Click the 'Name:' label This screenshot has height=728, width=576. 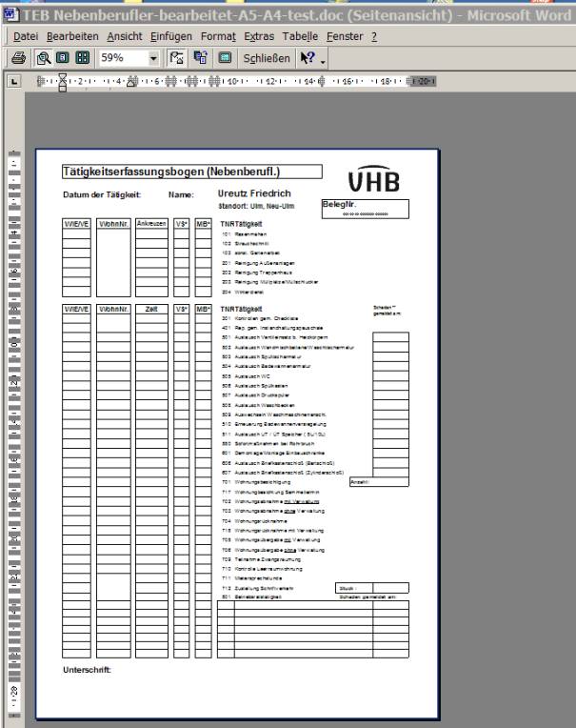(181, 194)
